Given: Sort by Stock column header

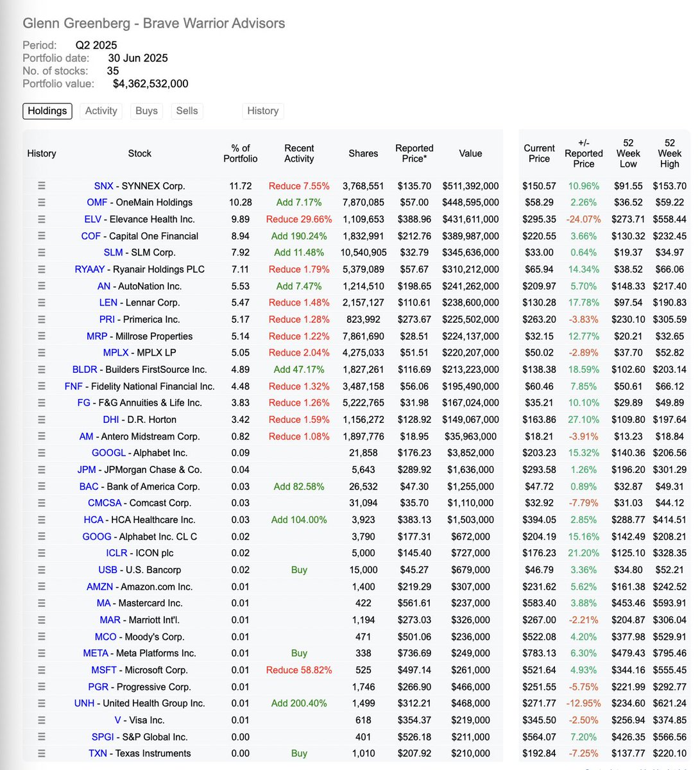Looking at the screenshot, I should pos(139,153).
